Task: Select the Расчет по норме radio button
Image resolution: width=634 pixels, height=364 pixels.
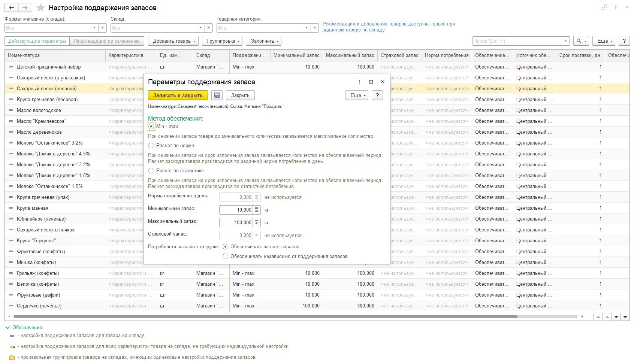Action: (151, 146)
